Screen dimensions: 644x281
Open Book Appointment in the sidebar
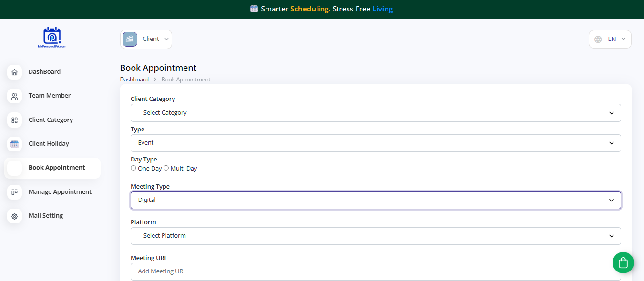56,168
